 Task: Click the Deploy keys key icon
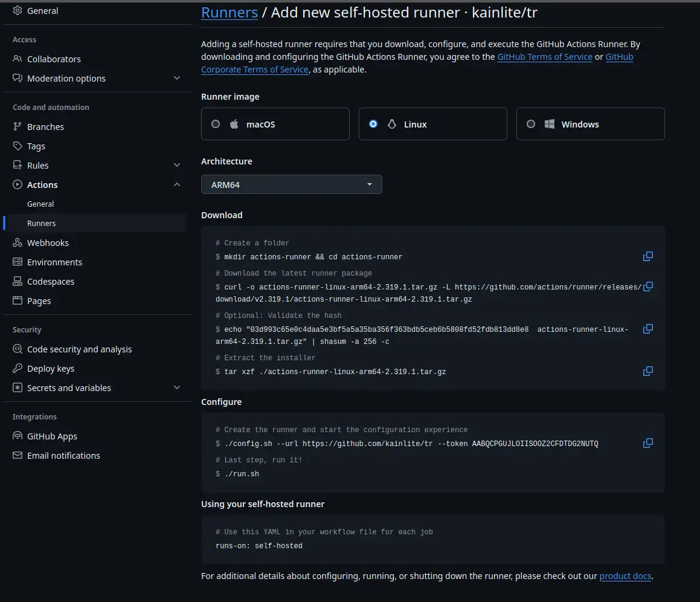point(18,368)
